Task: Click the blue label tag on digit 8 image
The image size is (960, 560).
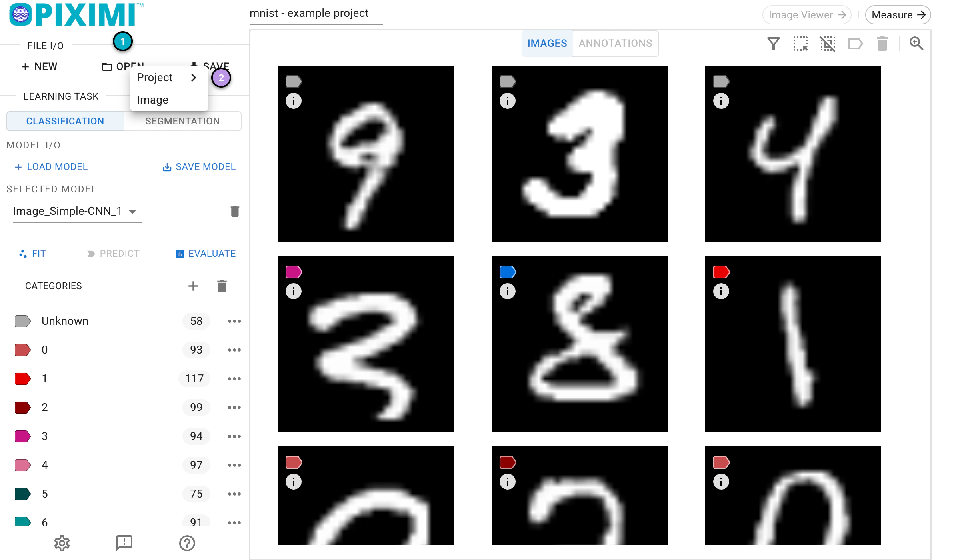Action: [x=508, y=272]
